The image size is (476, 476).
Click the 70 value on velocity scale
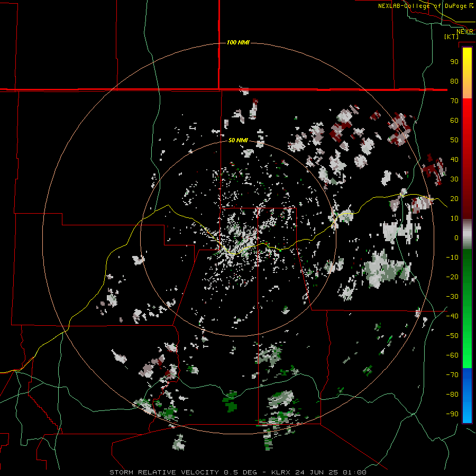tap(454, 101)
